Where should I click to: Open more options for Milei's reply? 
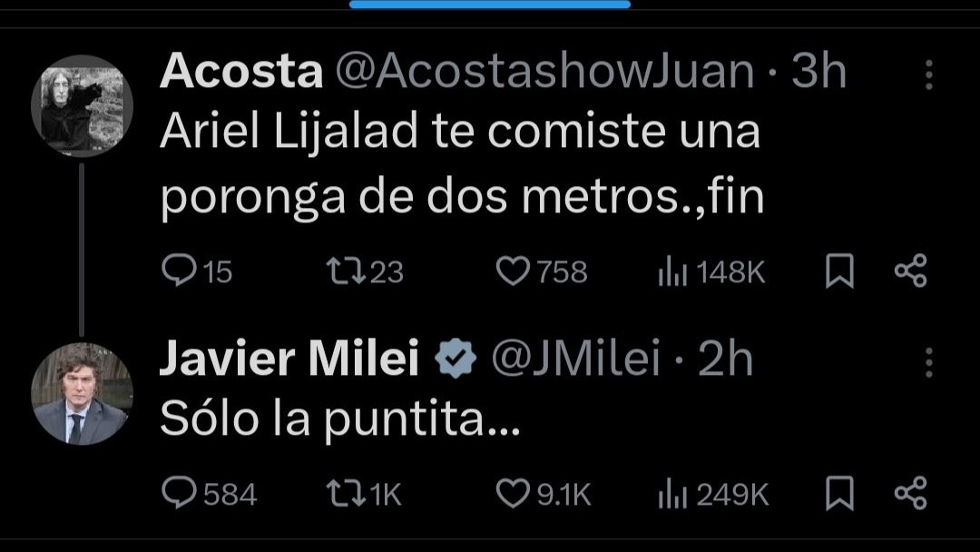(x=928, y=362)
